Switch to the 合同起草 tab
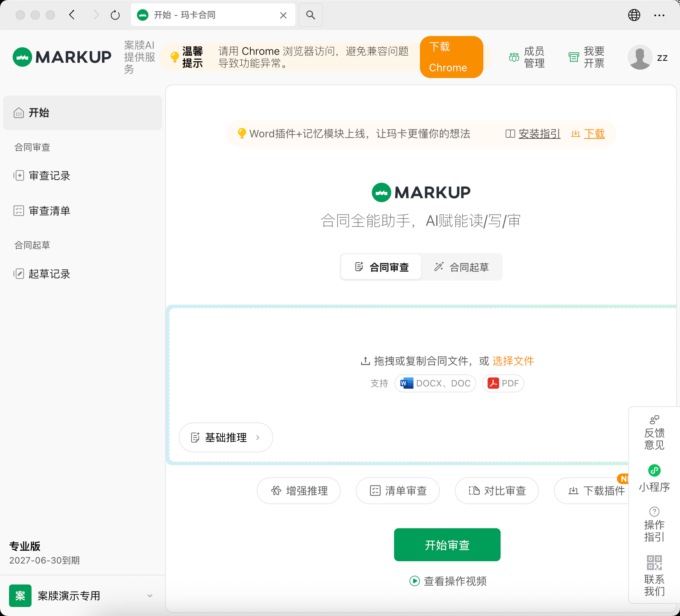The width and height of the screenshot is (680, 616). click(462, 267)
